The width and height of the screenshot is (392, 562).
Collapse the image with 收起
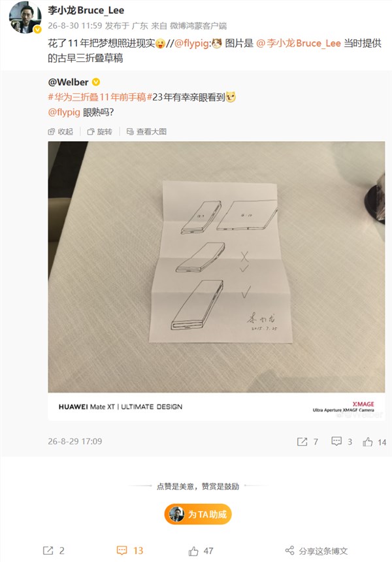click(60, 131)
